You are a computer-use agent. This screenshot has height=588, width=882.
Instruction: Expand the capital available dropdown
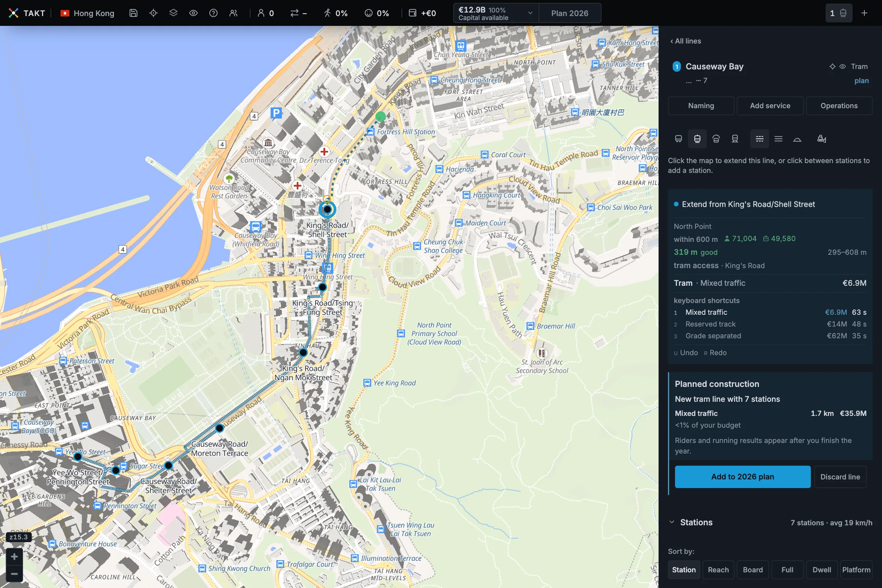coord(530,13)
